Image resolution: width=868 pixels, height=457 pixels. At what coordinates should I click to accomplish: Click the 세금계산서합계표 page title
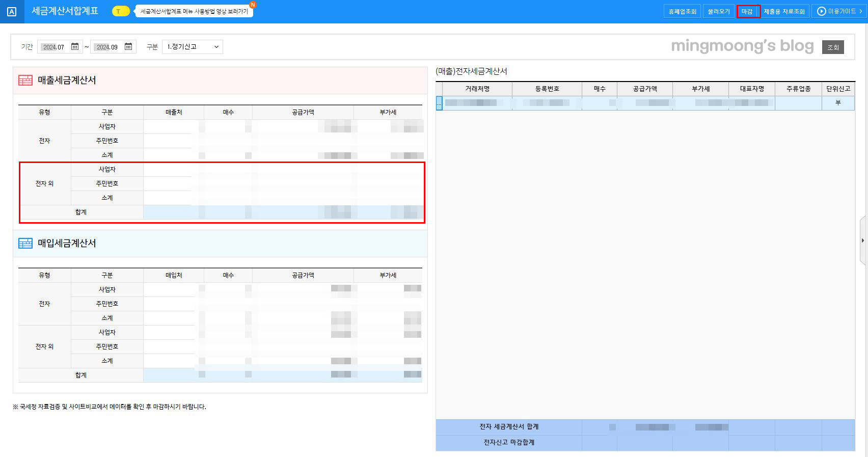65,11
